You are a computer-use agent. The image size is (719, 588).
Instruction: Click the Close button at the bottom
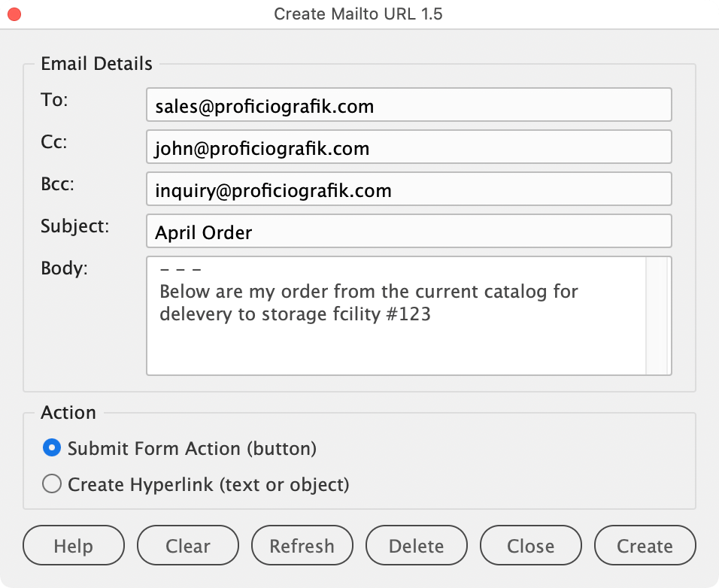pos(531,546)
